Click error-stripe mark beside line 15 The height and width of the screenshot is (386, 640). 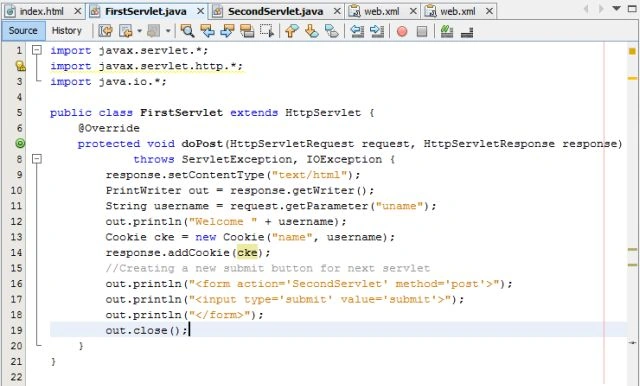pyautogui.click(x=632, y=265)
